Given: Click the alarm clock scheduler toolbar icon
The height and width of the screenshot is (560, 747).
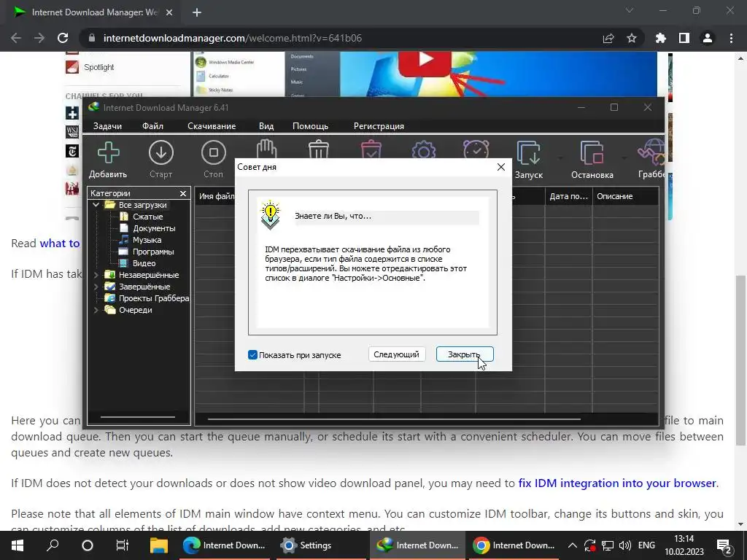Looking at the screenshot, I should pos(476,149).
